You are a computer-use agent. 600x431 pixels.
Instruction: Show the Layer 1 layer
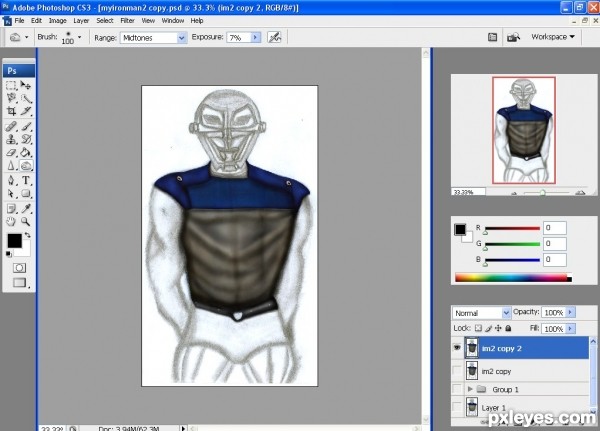[x=457, y=407]
